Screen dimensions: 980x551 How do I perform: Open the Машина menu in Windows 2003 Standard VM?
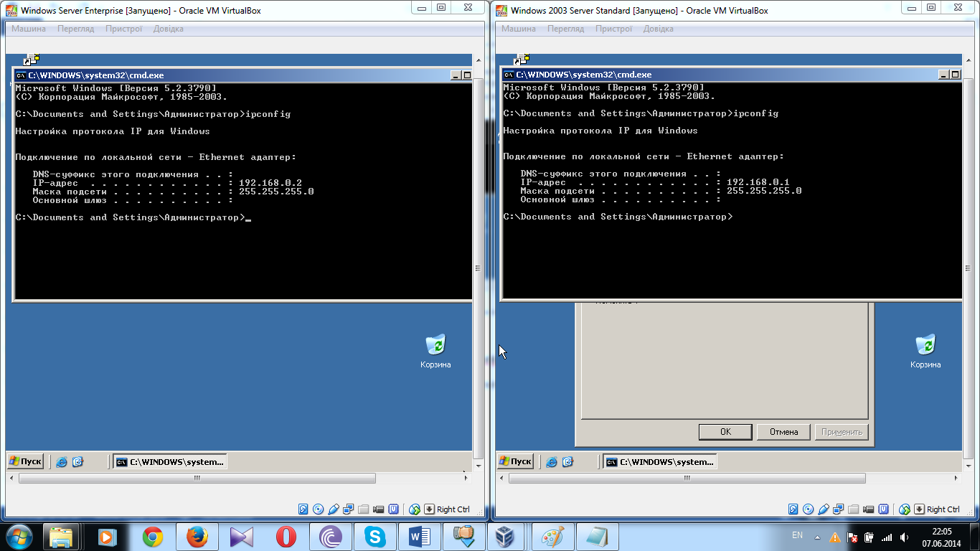click(519, 29)
